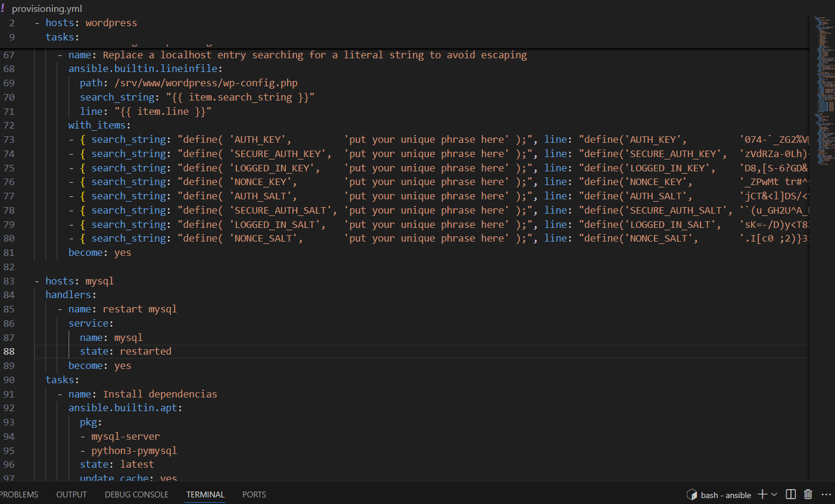The width and height of the screenshot is (835, 504).
Task: Switch to the OUTPUT tab
Action: [71, 494]
